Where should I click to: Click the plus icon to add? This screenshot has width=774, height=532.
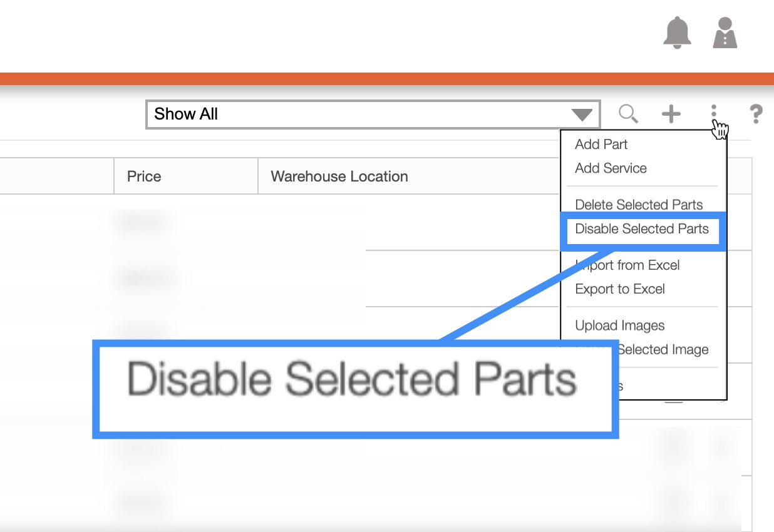pyautogui.click(x=671, y=114)
